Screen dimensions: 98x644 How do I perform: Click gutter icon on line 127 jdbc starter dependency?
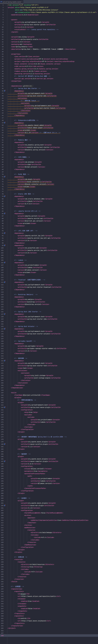pyautogui.click(x=5, y=314)
